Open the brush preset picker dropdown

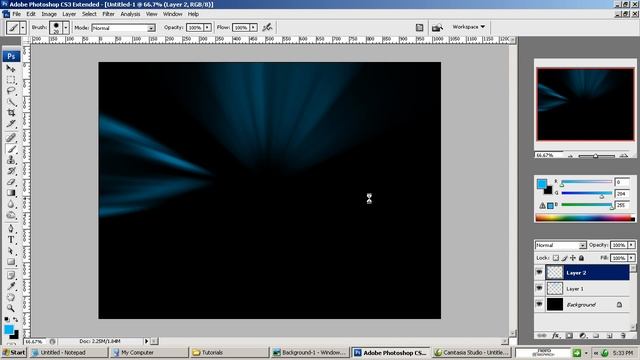pyautogui.click(x=66, y=28)
